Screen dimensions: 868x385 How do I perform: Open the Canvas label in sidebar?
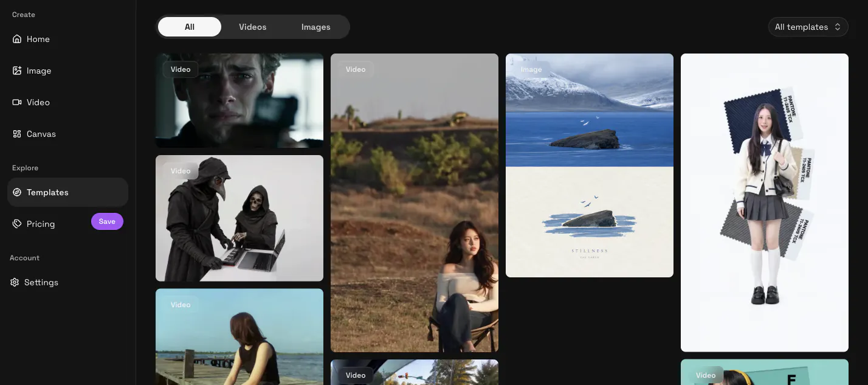(x=41, y=134)
